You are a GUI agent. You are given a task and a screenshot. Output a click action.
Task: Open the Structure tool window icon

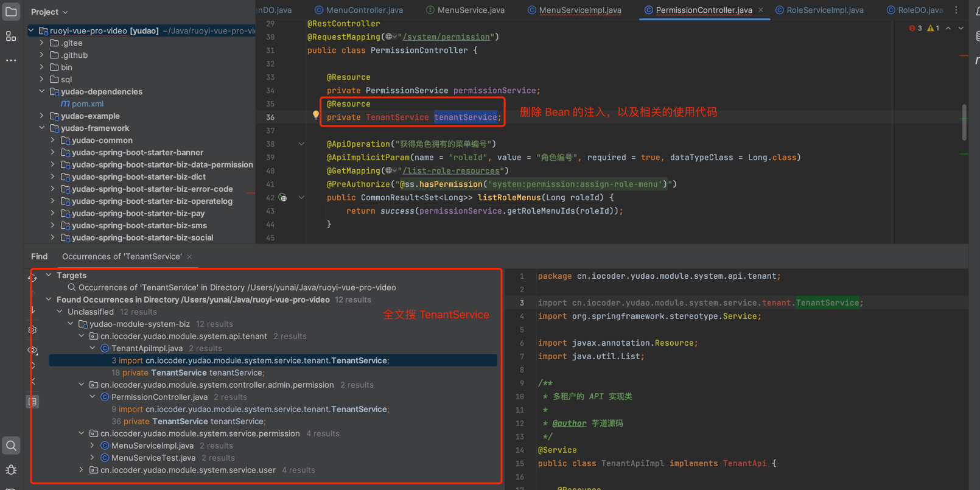pyautogui.click(x=11, y=37)
